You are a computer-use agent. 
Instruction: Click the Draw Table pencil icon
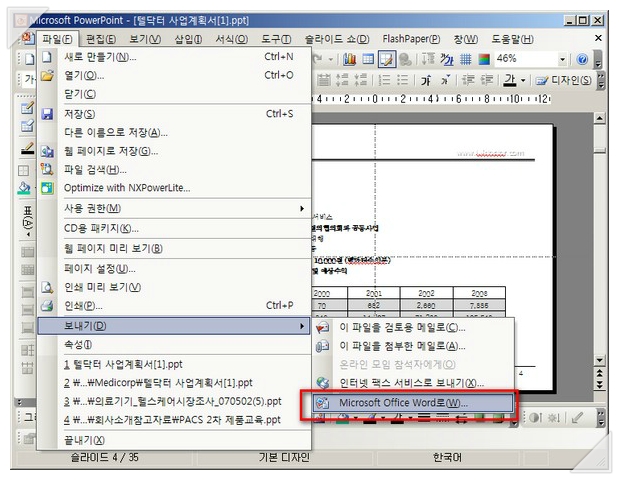(27, 108)
